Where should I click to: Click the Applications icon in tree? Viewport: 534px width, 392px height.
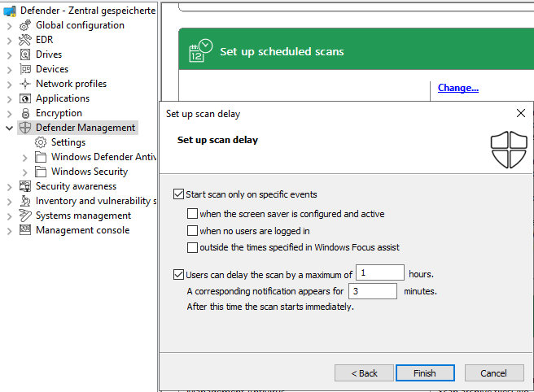(25, 98)
